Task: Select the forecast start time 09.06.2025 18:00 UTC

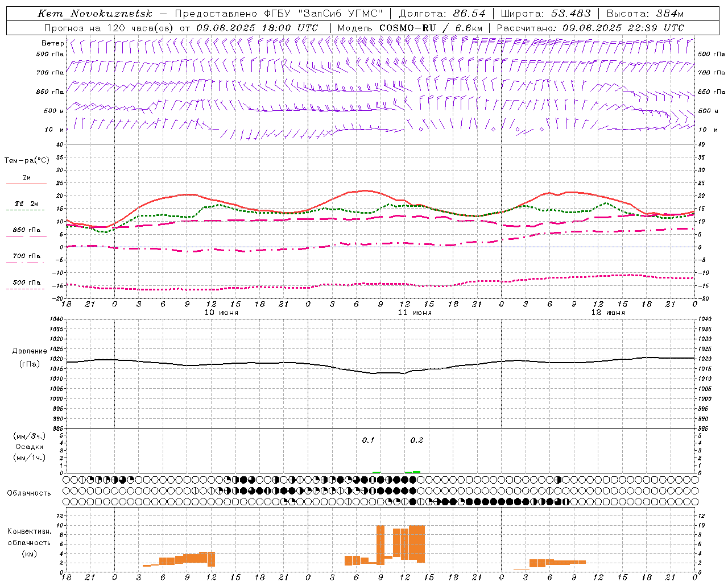Action: 257,28
